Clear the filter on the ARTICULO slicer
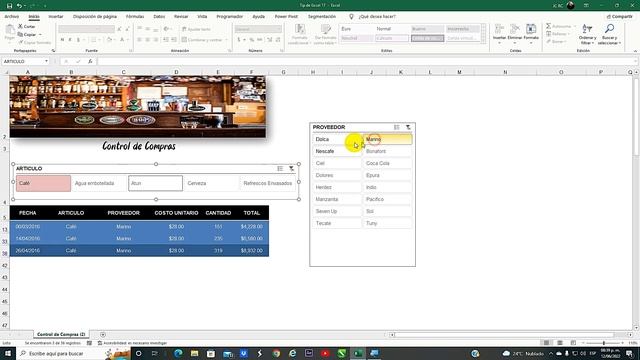The height and width of the screenshot is (360, 640). (x=291, y=169)
